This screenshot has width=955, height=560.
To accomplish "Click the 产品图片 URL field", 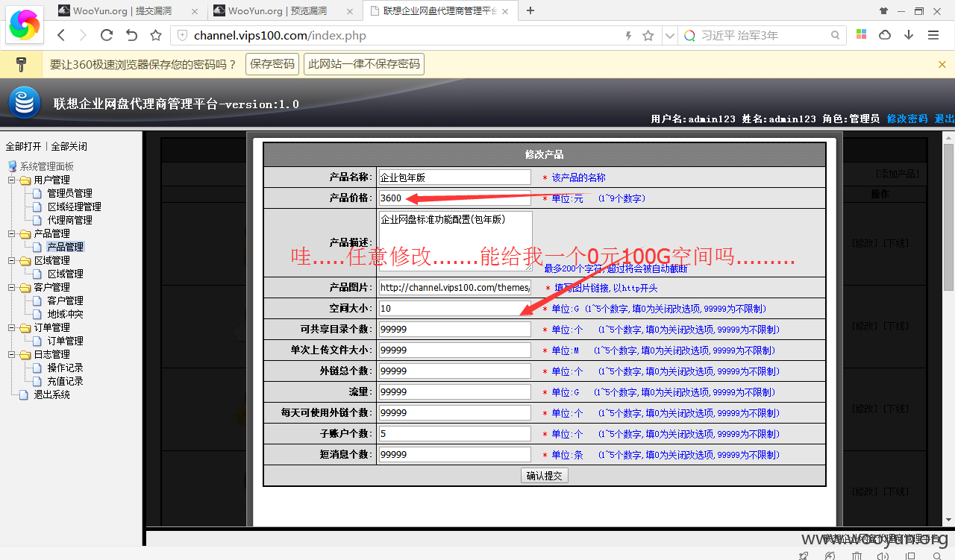I will point(454,288).
